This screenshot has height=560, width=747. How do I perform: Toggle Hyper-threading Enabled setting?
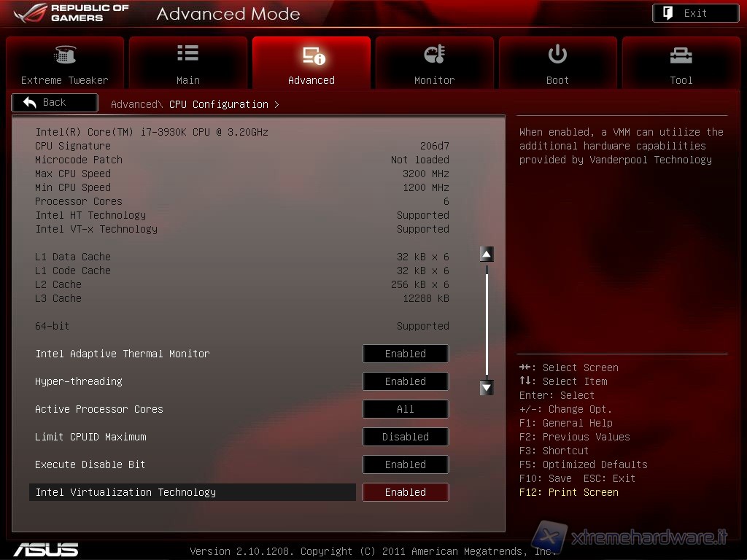tap(405, 381)
